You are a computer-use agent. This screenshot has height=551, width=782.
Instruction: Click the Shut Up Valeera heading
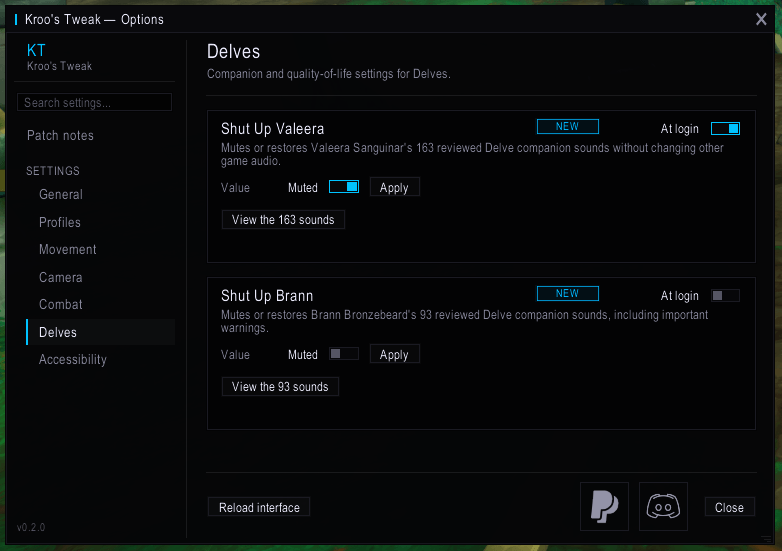[273, 129]
